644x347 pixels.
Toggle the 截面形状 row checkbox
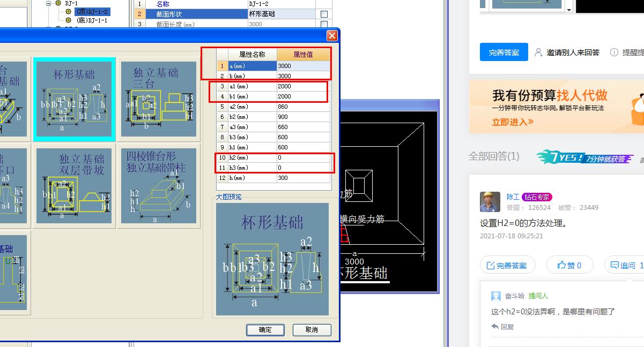tap(324, 14)
